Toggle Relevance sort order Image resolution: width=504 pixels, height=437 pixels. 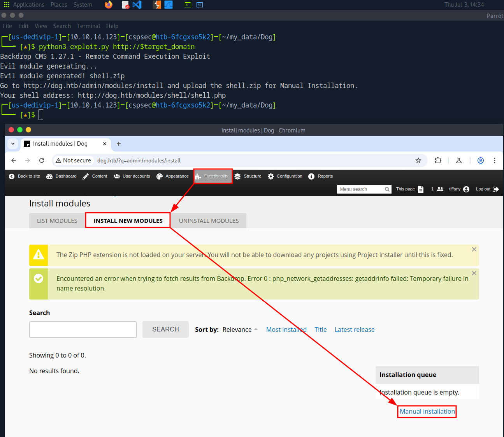(240, 330)
